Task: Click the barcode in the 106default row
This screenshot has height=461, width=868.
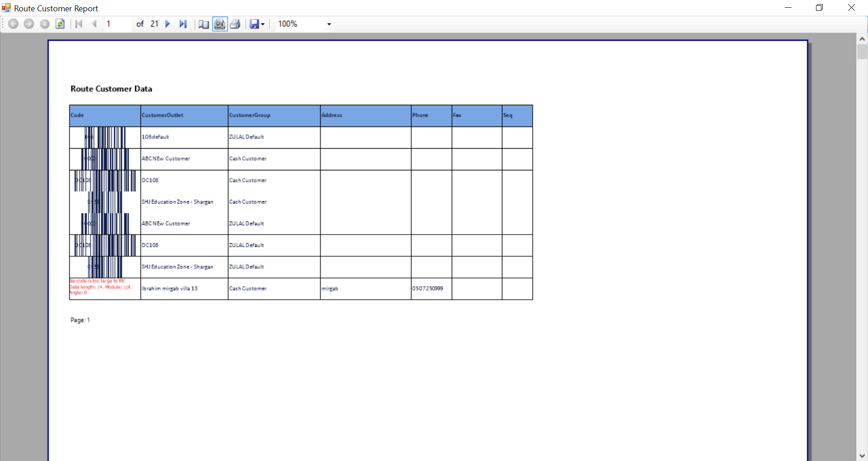Action: [x=105, y=137]
